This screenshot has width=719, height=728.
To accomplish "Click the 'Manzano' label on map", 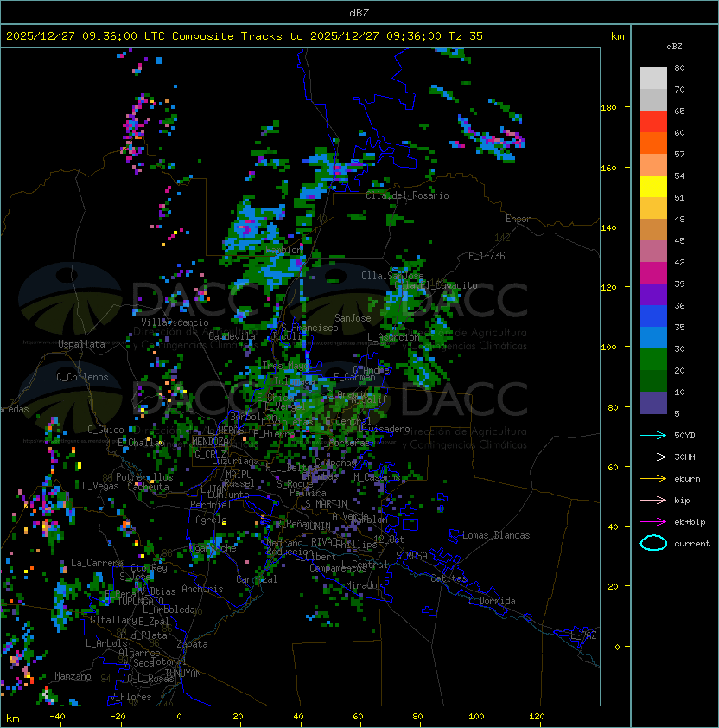I will (73, 676).
